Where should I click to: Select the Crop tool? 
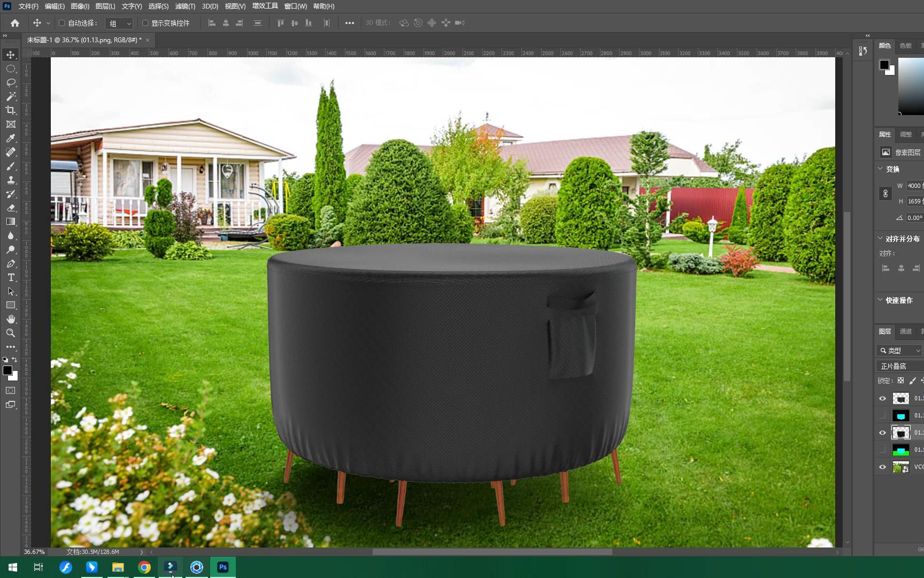pos(11,110)
